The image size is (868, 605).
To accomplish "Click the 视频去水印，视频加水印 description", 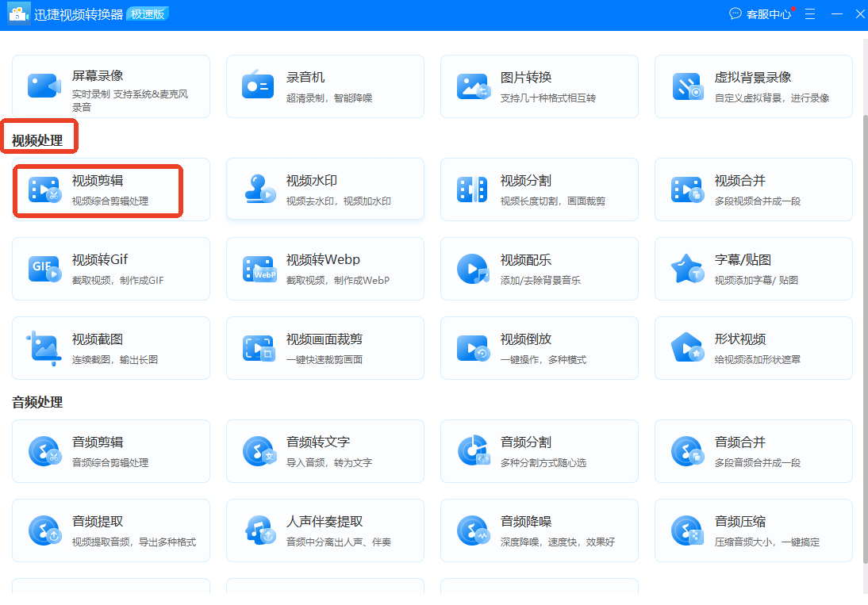I will pos(339,201).
